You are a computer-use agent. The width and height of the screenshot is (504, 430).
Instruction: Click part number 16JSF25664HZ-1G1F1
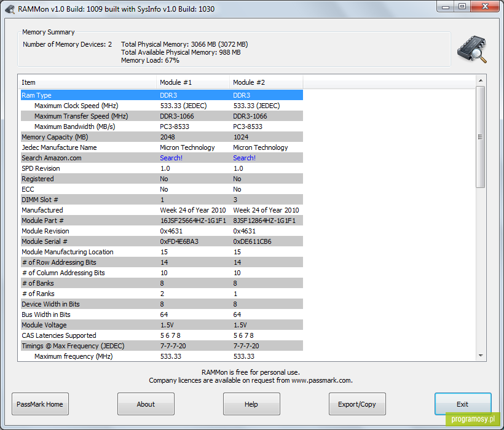click(x=193, y=221)
